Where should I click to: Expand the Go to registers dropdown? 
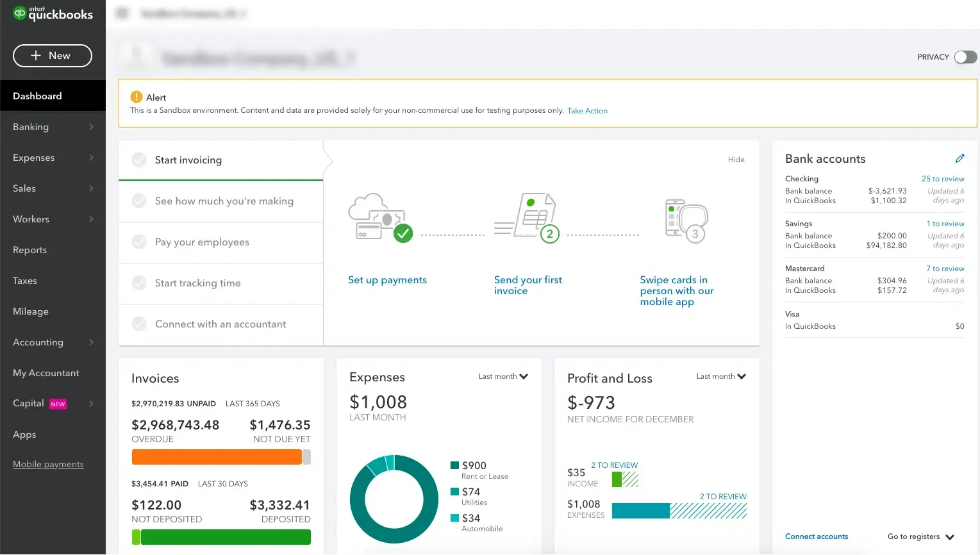(921, 536)
